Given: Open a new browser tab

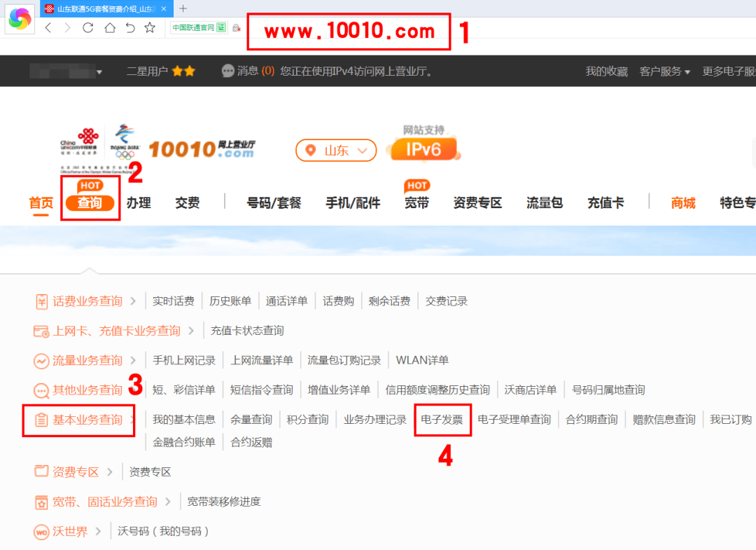Looking at the screenshot, I should [x=183, y=8].
